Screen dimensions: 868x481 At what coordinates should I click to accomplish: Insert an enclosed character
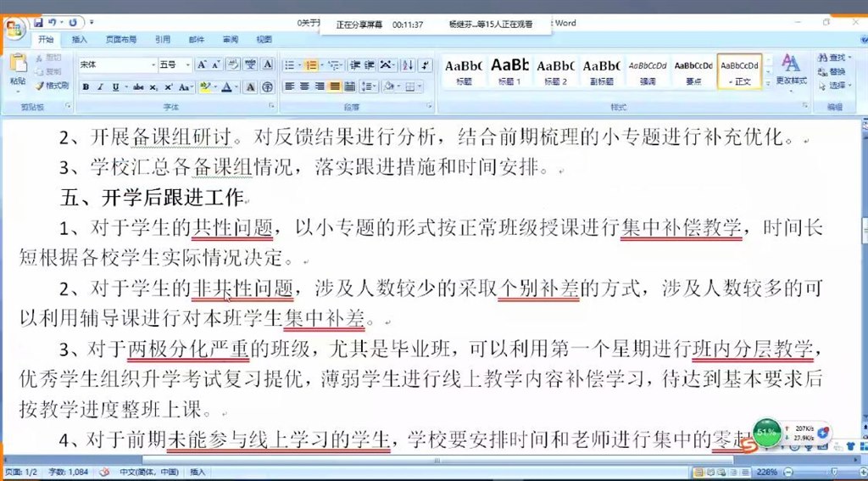pyautogui.click(x=268, y=87)
